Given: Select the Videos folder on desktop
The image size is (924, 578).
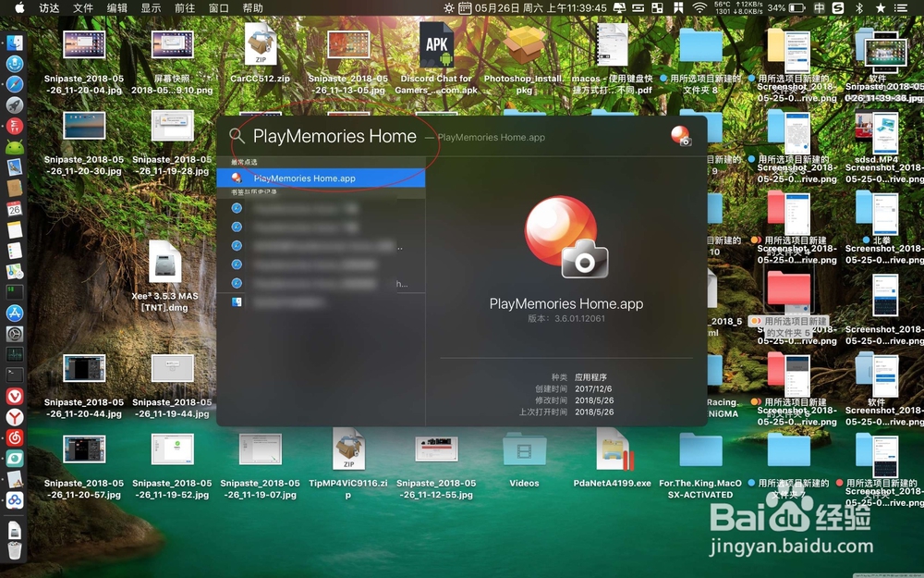Looking at the screenshot, I should pyautogui.click(x=524, y=451).
